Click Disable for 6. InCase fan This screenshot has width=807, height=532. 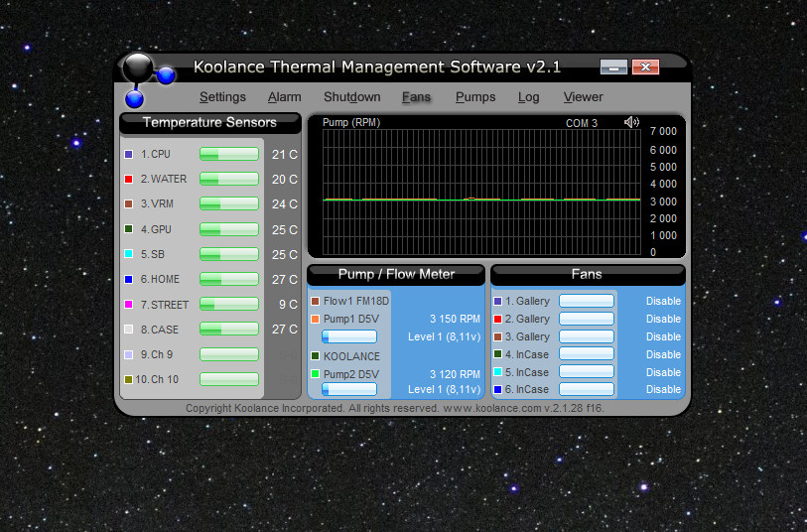coord(663,389)
